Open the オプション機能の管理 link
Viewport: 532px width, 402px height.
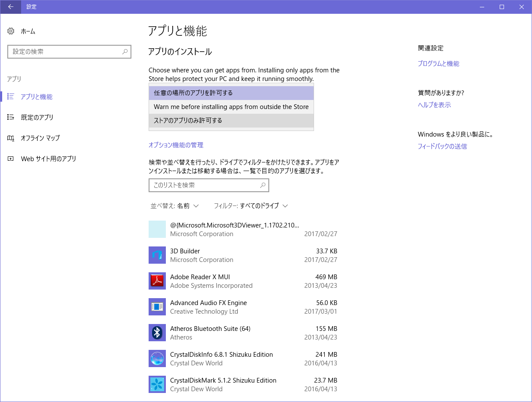tap(176, 145)
